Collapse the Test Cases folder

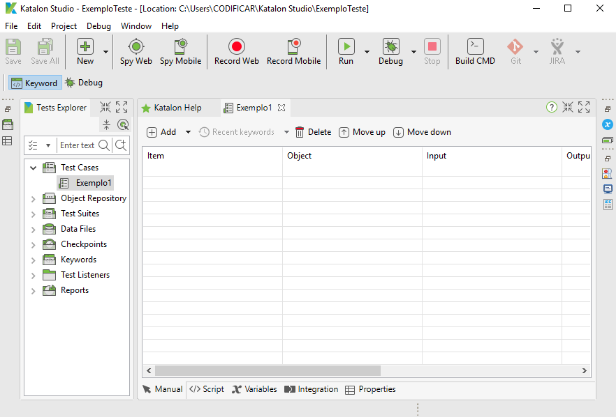pos(33,168)
